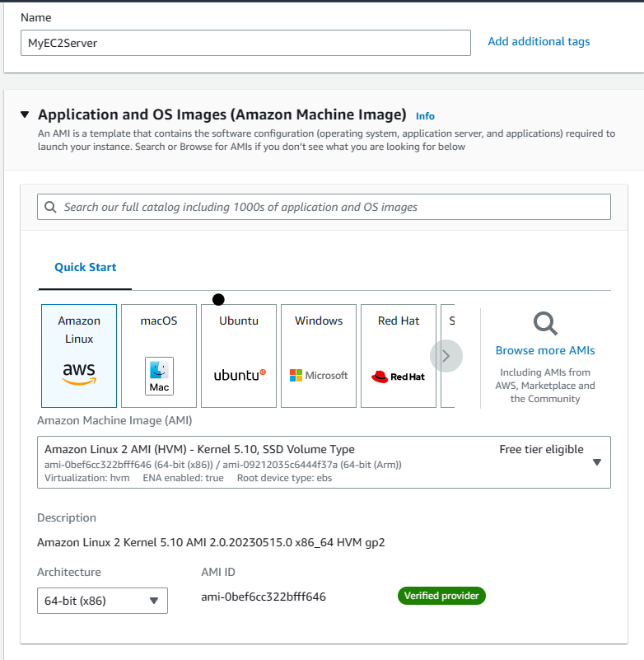Click the magnifier icon in the search box
This screenshot has height=660, width=644.
(x=50, y=207)
